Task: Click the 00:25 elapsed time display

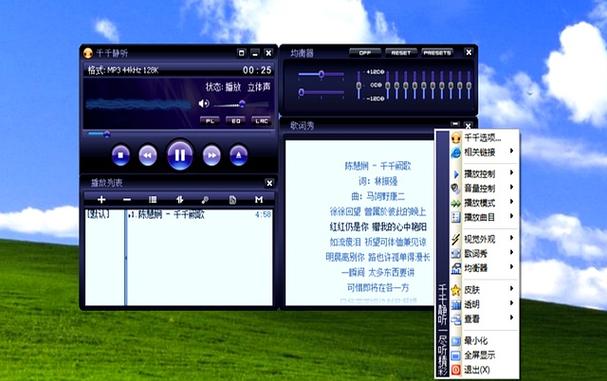Action: coord(257,70)
